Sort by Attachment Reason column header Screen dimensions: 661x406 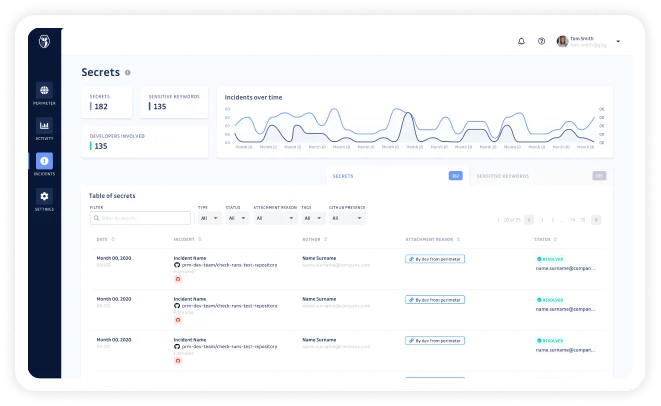pyautogui.click(x=433, y=239)
